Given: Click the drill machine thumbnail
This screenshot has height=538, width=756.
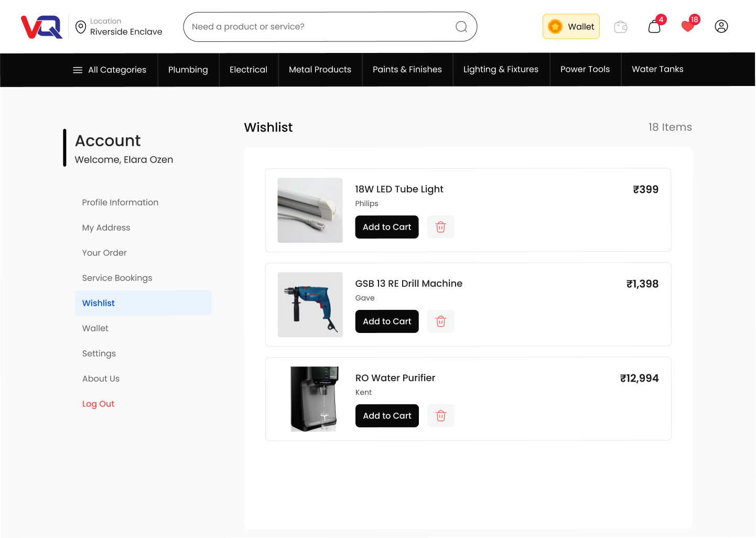Looking at the screenshot, I should (x=310, y=305).
